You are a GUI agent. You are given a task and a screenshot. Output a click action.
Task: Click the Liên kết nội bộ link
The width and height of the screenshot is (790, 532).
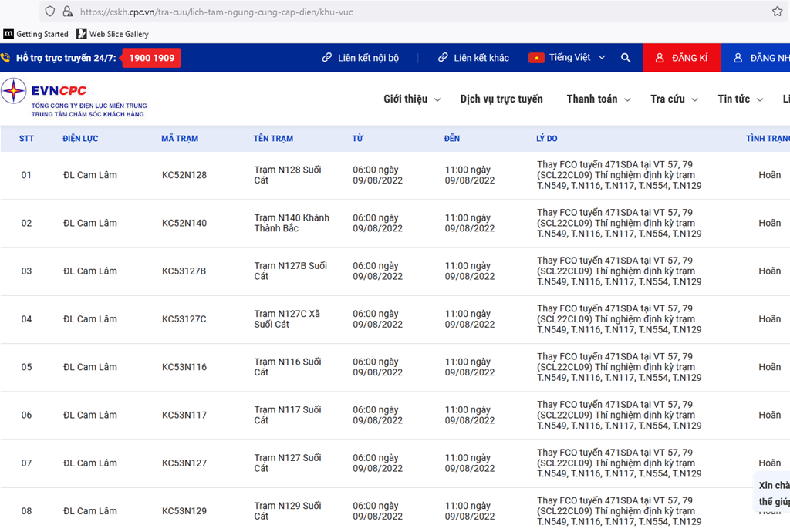360,58
